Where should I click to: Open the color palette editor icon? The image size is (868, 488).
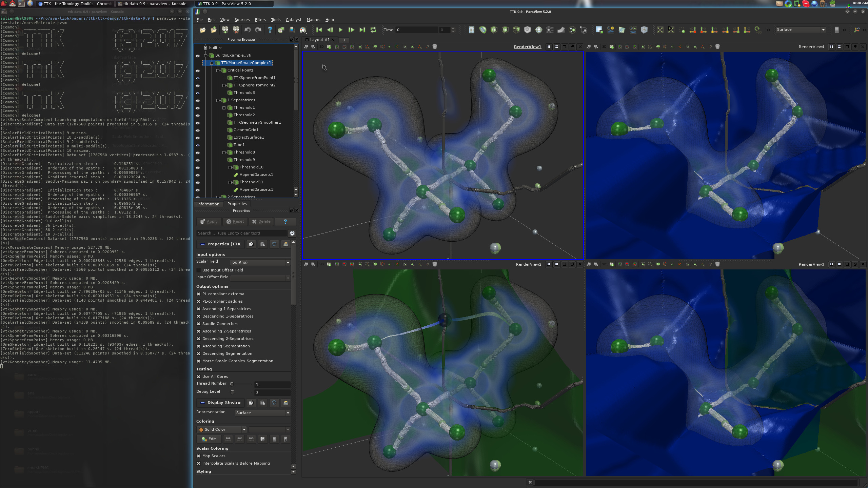303,30
